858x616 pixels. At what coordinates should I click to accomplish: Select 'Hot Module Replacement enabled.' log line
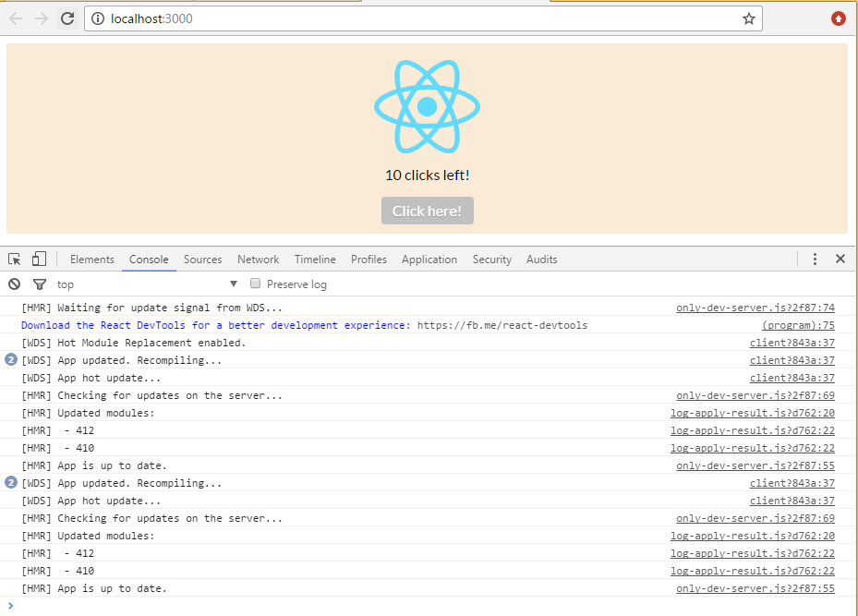click(x=134, y=343)
